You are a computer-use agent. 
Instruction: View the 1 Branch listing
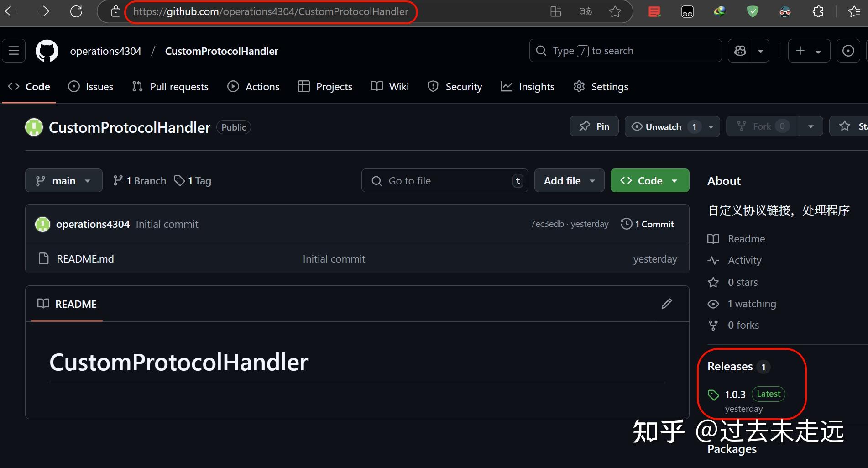139,180
